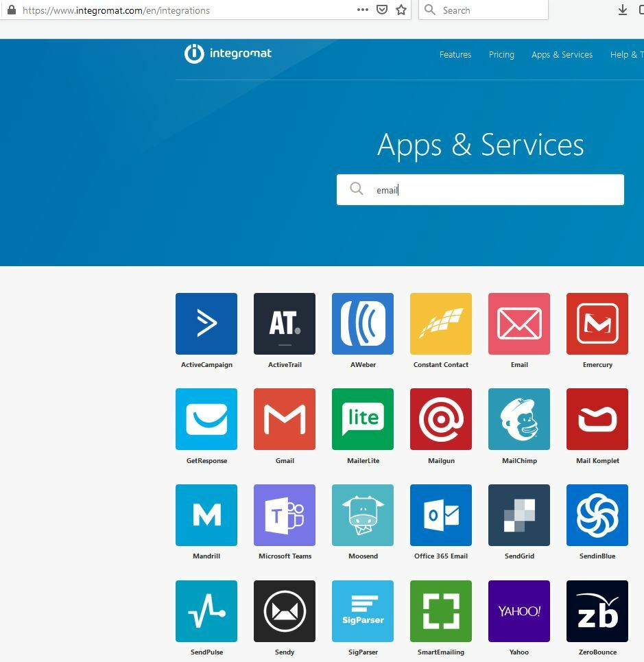The image size is (644, 662).
Task: Click the SigParser label text
Action: (x=363, y=652)
